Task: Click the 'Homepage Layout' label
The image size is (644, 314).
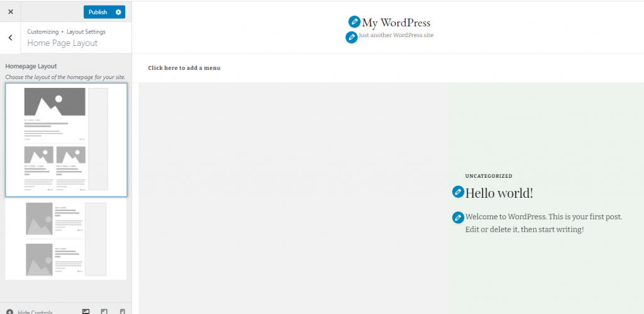Action: pos(31,66)
